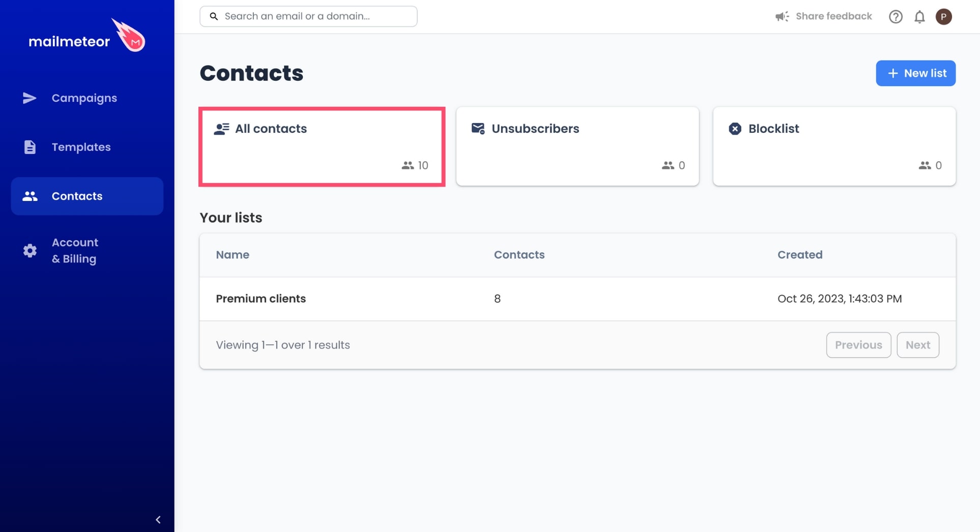The image size is (980, 532).
Task: Open the Contacts sidebar menu item
Action: pyautogui.click(x=87, y=196)
